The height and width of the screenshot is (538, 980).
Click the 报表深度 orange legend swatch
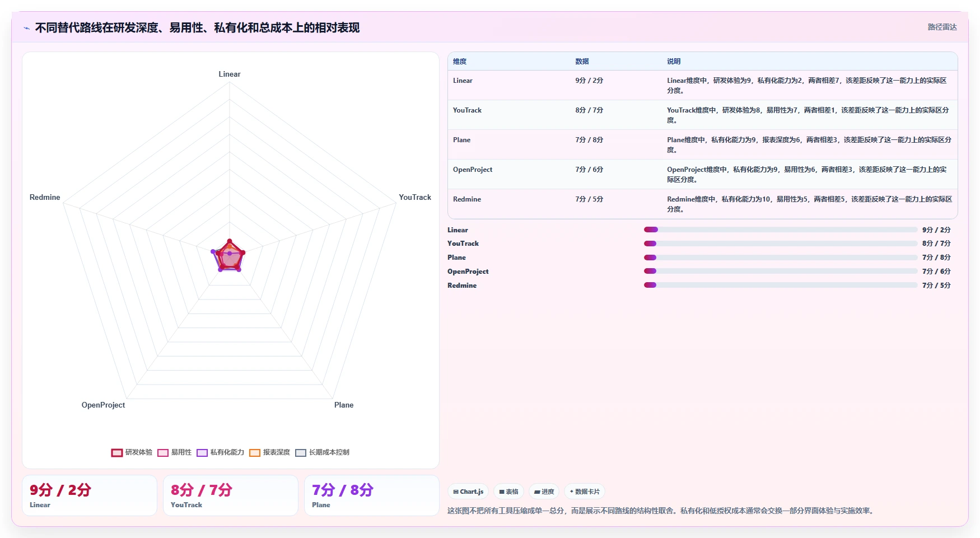tap(255, 453)
